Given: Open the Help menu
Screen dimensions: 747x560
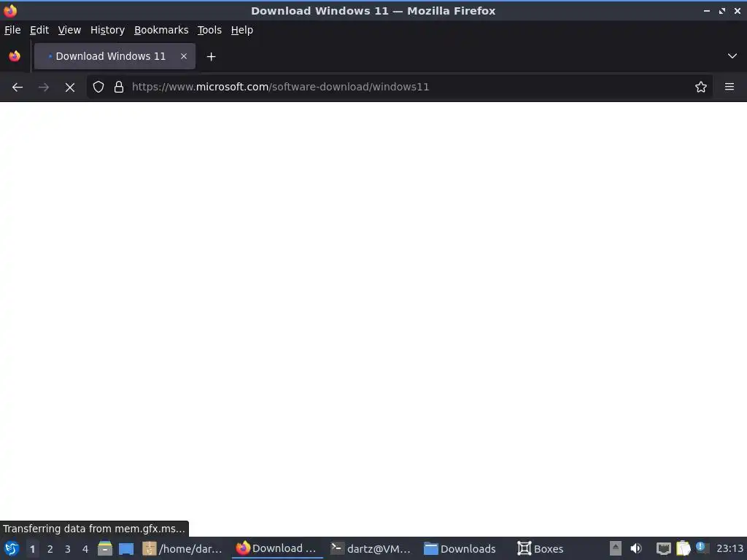Looking at the screenshot, I should pos(242,30).
